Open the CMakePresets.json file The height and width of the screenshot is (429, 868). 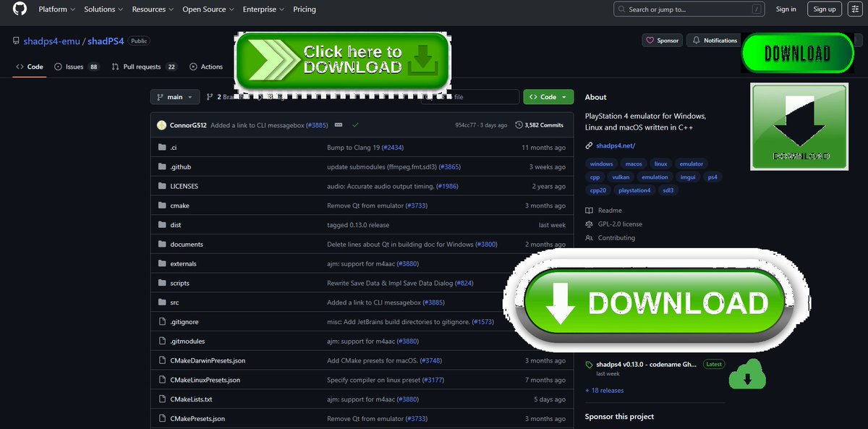click(x=197, y=419)
